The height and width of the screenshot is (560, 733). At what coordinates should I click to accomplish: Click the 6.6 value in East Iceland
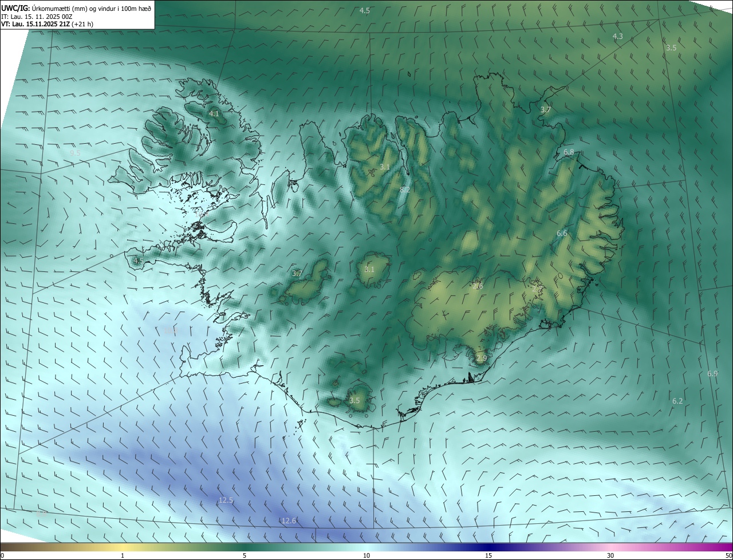562,233
